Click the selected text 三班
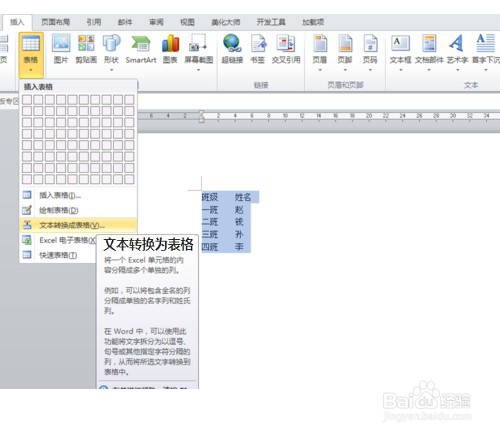The height and width of the screenshot is (434, 500). point(210,234)
